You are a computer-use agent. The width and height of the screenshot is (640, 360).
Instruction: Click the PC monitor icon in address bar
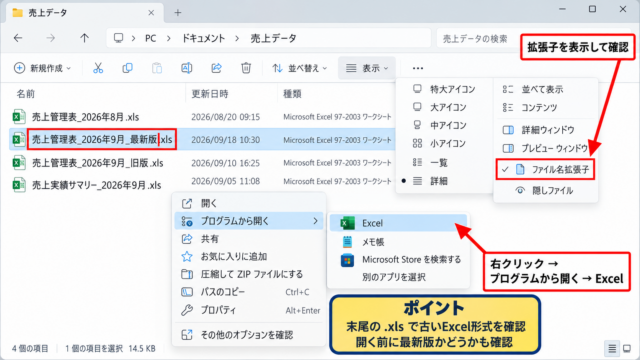point(118,38)
